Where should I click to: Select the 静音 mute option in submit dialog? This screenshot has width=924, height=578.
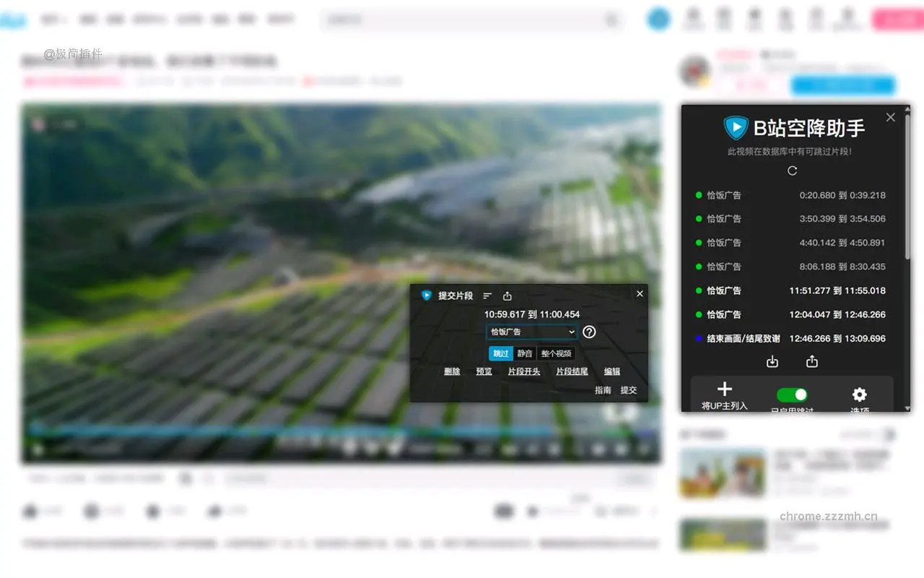526,353
